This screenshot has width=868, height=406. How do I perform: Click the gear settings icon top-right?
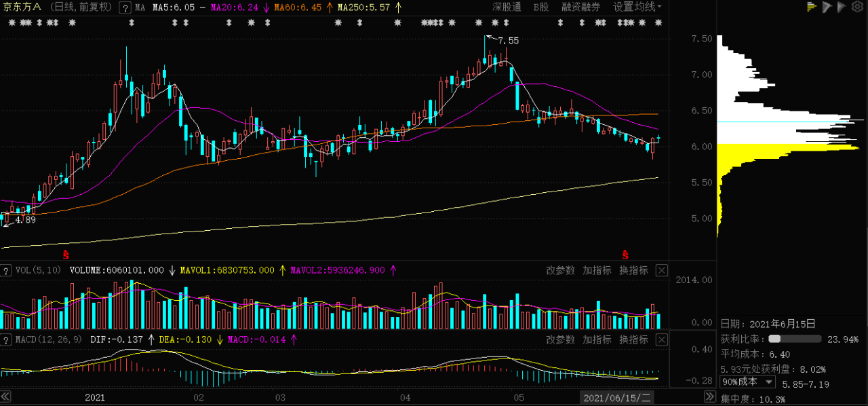[x=859, y=7]
